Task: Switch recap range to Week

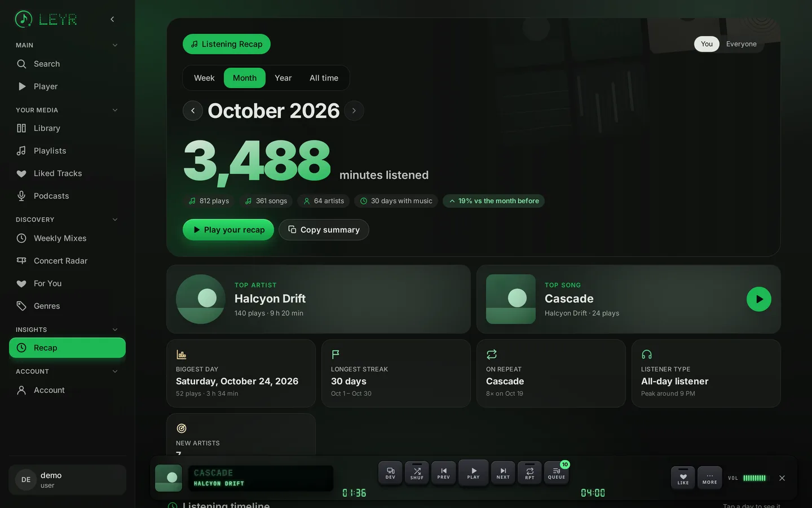Action: 204,78
